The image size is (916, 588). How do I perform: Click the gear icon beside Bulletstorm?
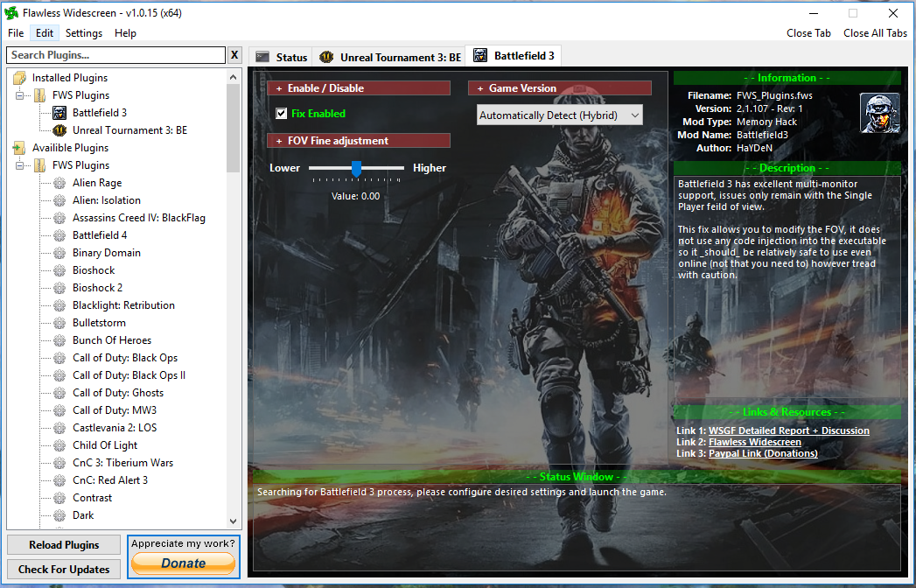(x=59, y=323)
